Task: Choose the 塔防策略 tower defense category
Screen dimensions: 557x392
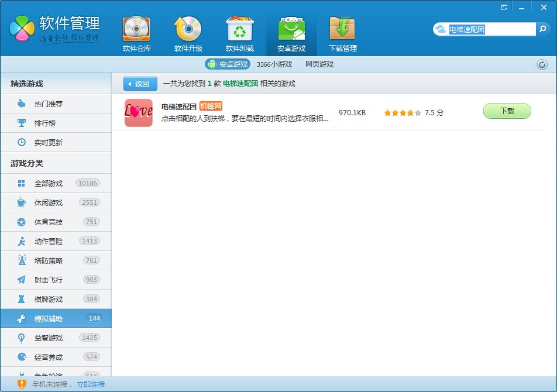Action: click(49, 260)
